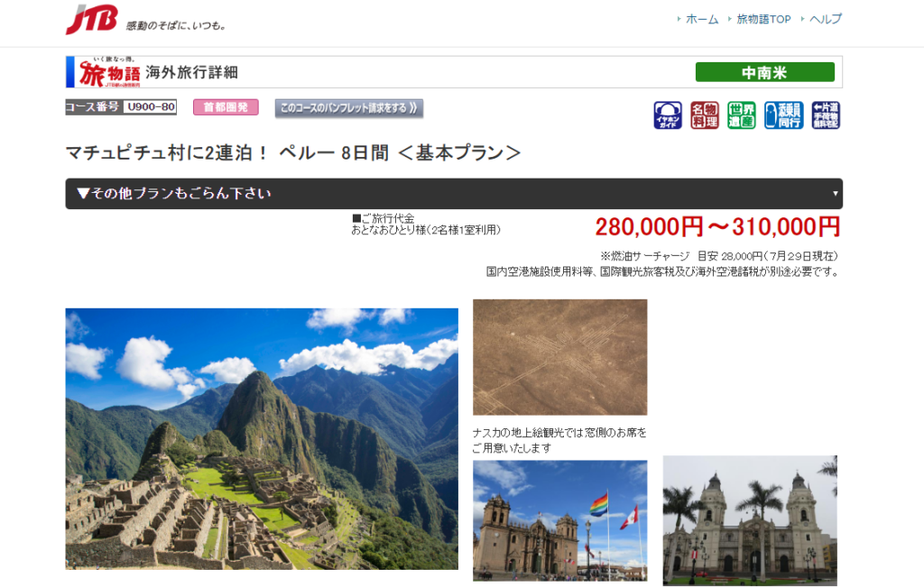This screenshot has height=587, width=924.
Task: Open the ヘルプ page
Action: [825, 19]
